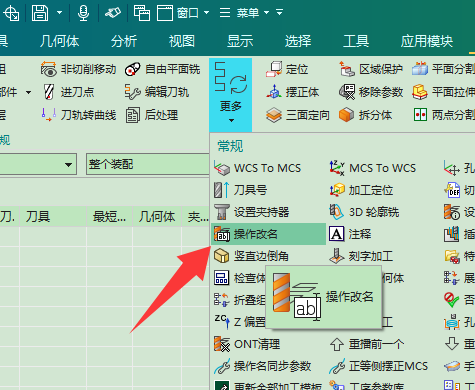Select 自由平面铣 operation

click(x=162, y=69)
